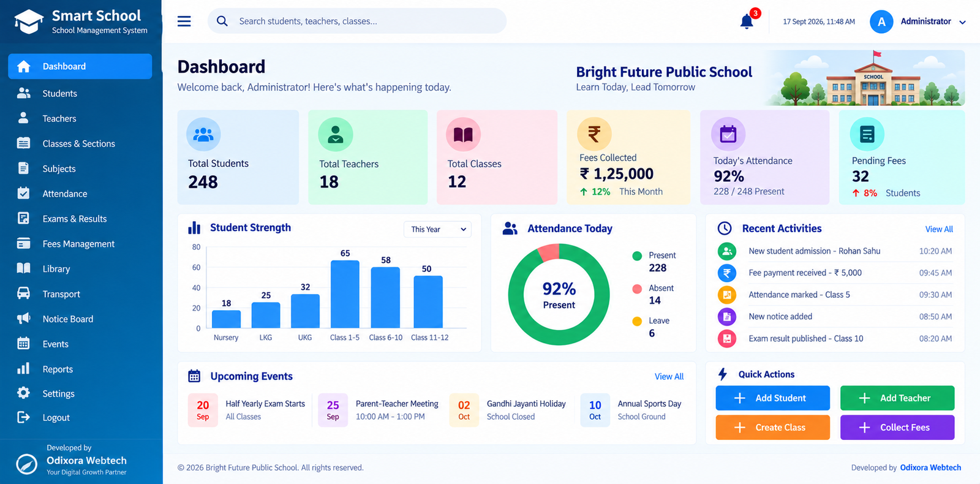Expand the Administrator account chevron
Screen dimensions: 980x484
pos(962,22)
